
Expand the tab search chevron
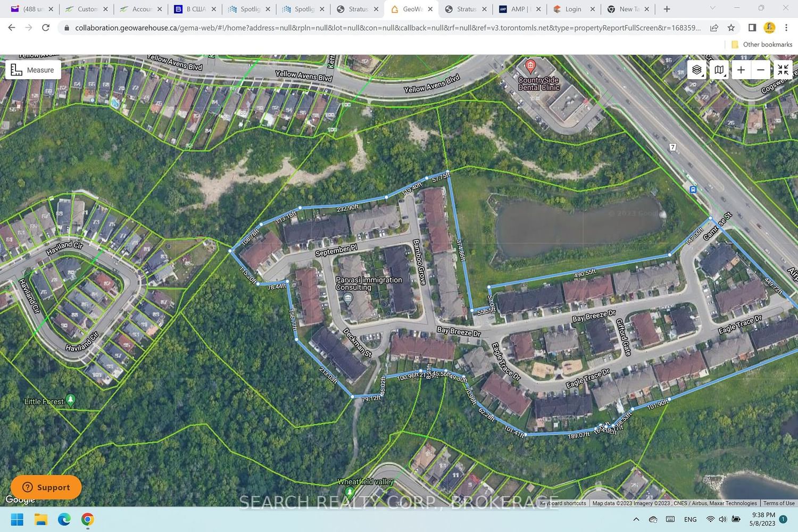pos(712,8)
